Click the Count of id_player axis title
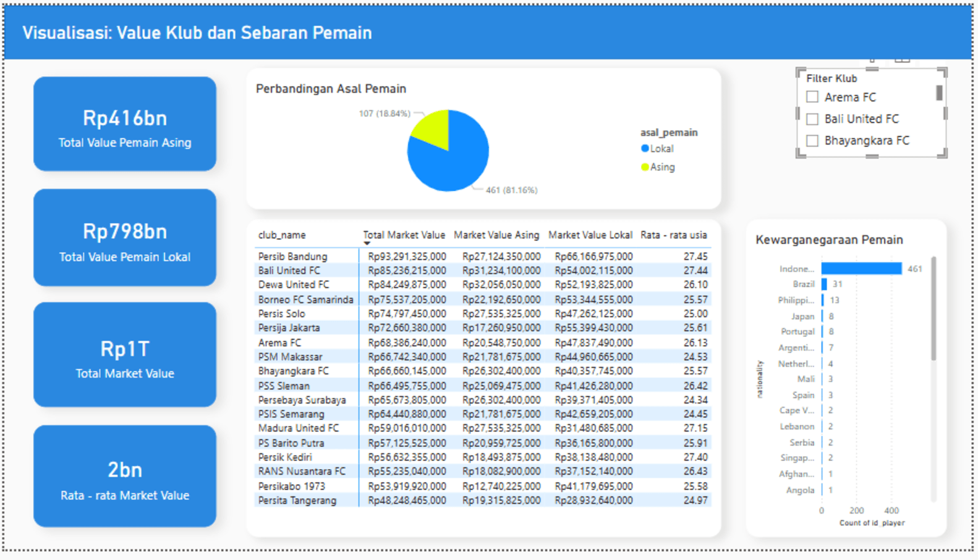This screenshot has height=560, width=978. point(872,523)
